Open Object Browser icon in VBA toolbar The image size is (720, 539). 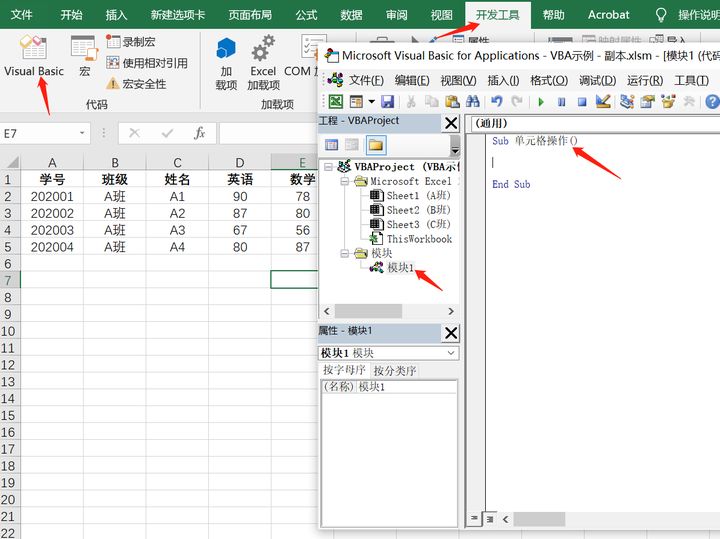[x=668, y=101]
